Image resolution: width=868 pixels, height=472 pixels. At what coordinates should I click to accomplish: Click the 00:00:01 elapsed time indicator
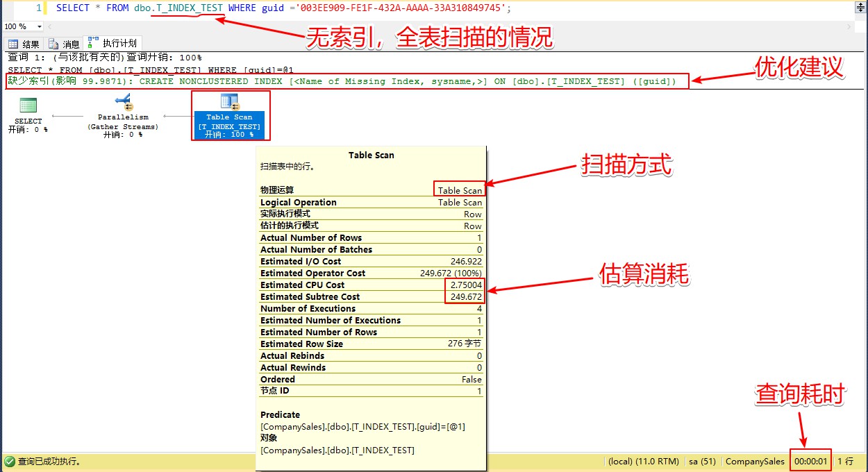tap(810, 462)
